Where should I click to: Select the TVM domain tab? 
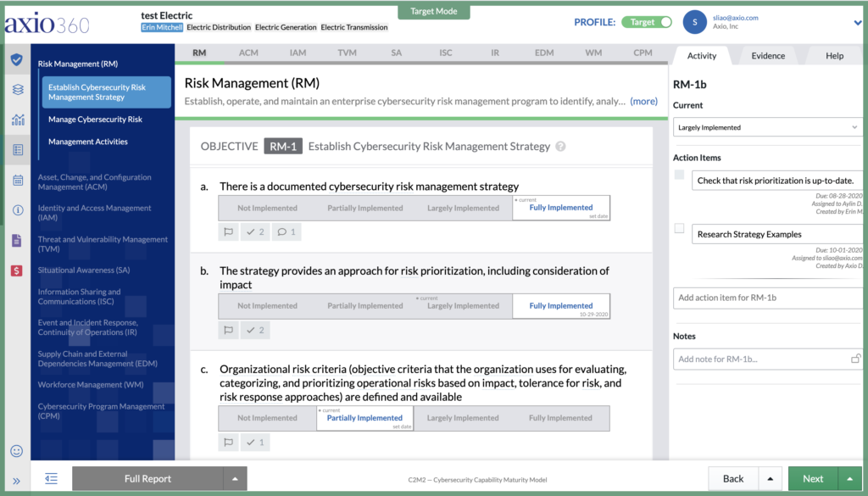[347, 53]
